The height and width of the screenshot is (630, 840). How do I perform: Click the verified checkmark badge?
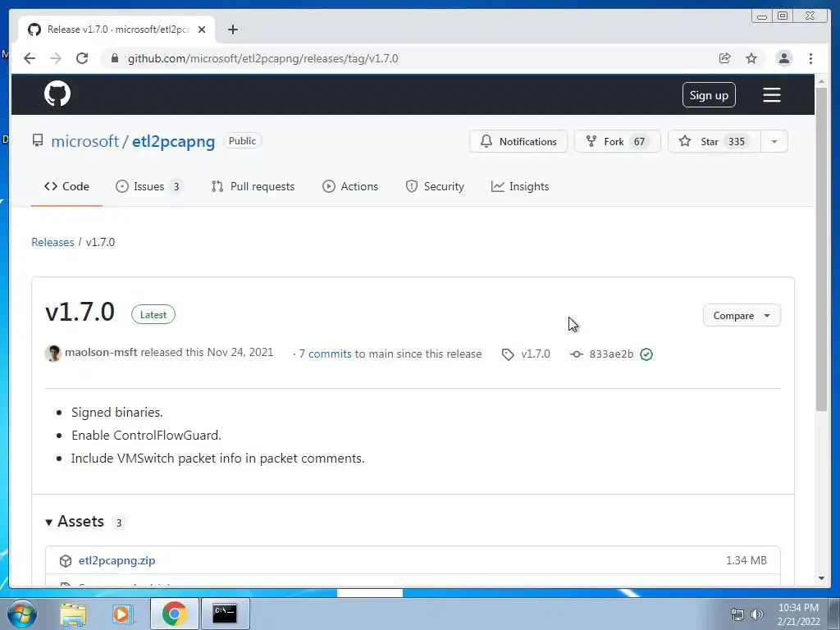(x=646, y=354)
